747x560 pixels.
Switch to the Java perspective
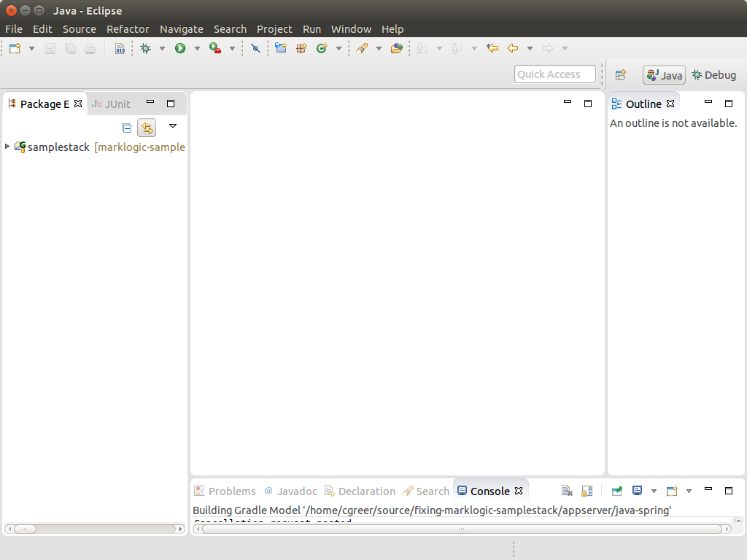click(664, 75)
